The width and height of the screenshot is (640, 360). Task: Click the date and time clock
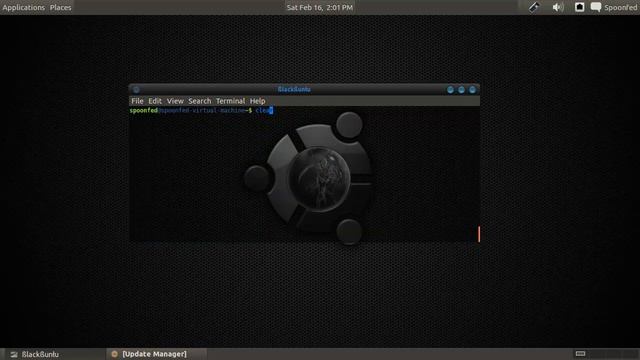point(320,7)
